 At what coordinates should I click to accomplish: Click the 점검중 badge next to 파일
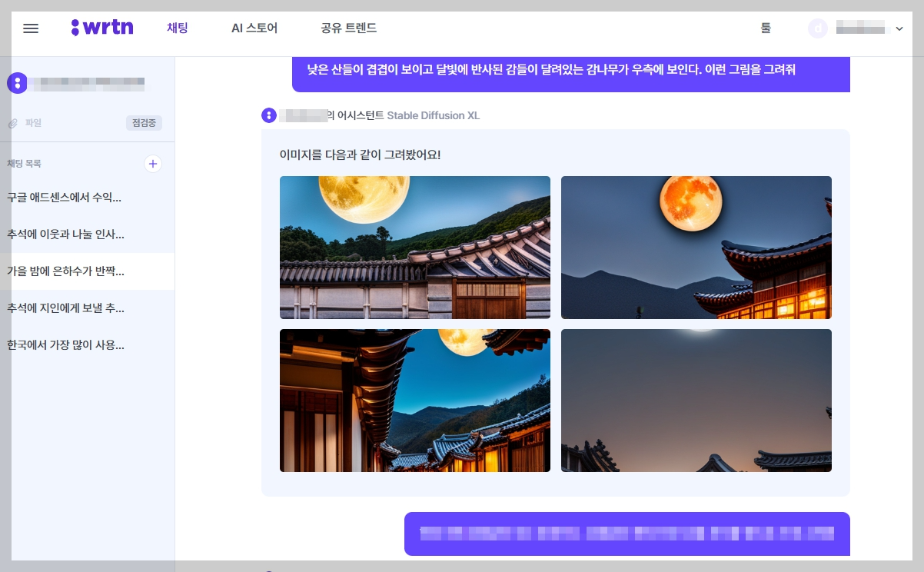(x=144, y=122)
